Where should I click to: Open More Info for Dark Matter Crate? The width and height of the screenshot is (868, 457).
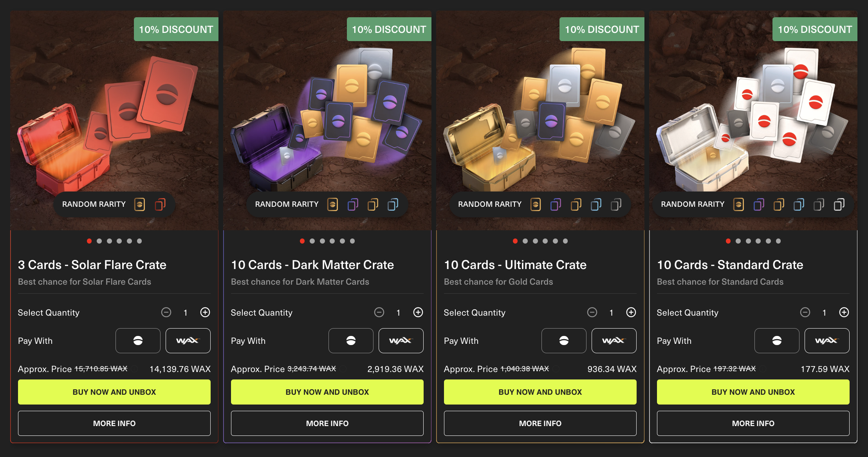pyautogui.click(x=327, y=423)
